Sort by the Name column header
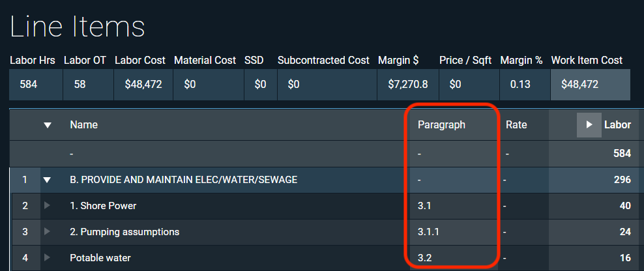Screen dimensions: 644x271 83,125
